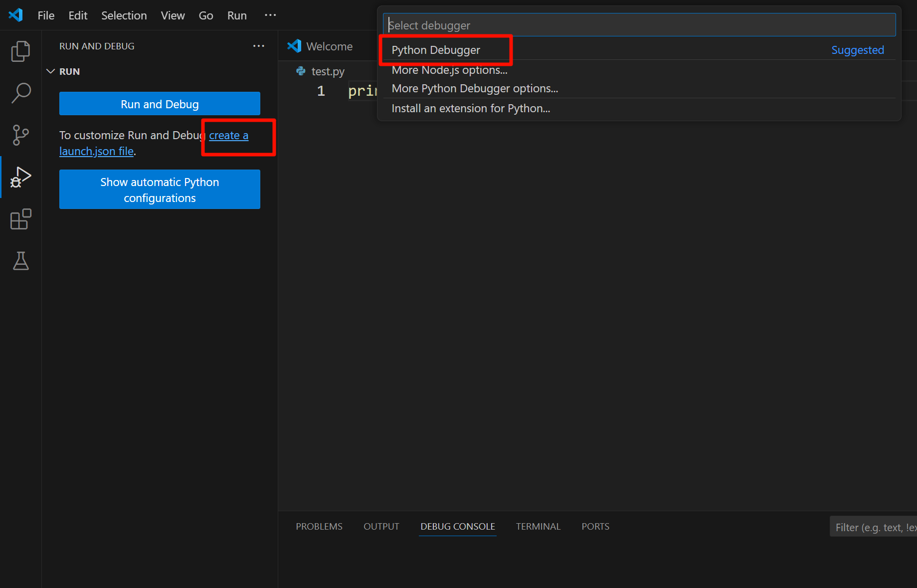
Task: Open the Selection menu
Action: tap(124, 15)
